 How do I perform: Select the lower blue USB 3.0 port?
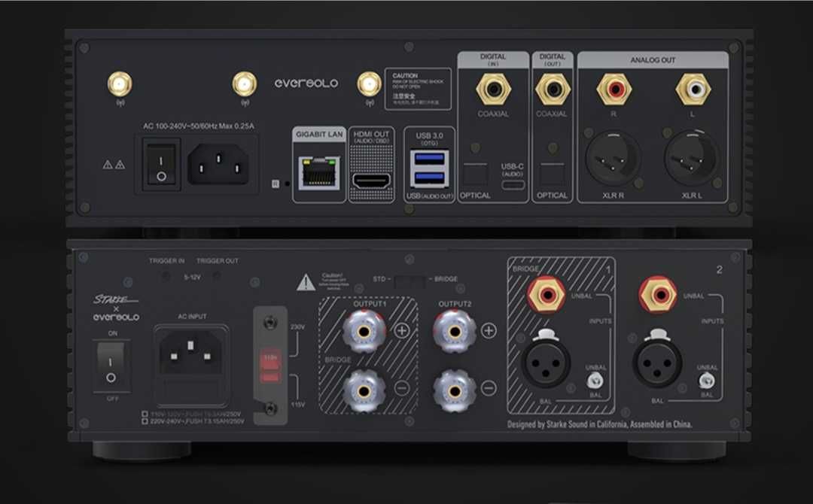(x=429, y=178)
